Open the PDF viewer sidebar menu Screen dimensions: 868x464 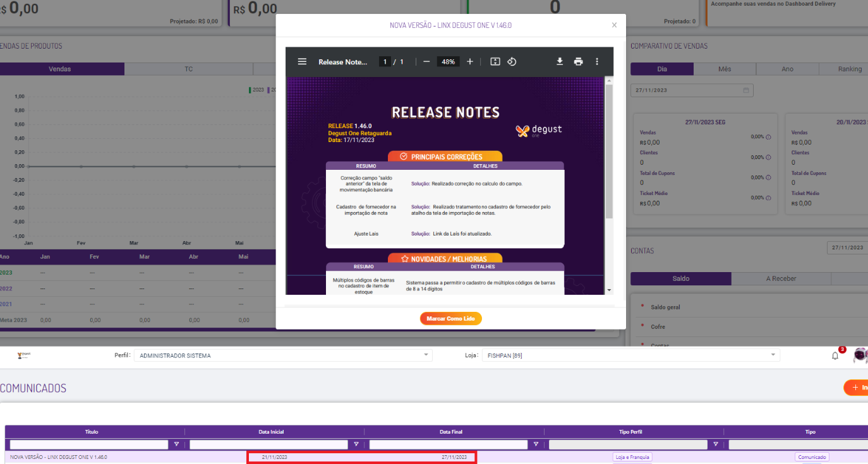[302, 62]
